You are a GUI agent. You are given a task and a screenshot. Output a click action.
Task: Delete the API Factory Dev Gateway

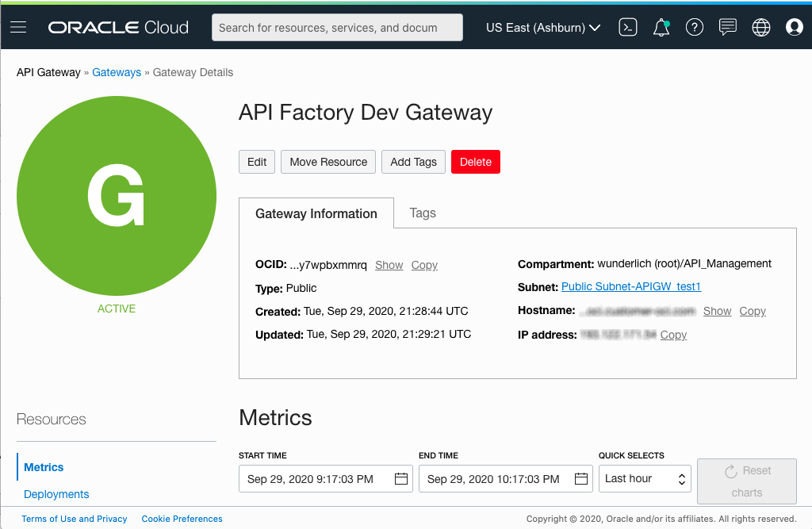click(x=475, y=162)
